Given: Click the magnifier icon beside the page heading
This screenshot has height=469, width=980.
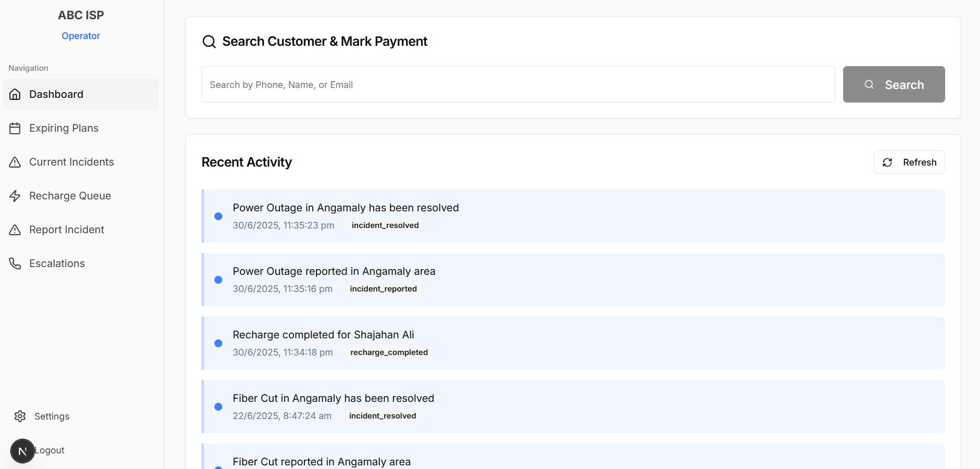Looking at the screenshot, I should 209,42.
